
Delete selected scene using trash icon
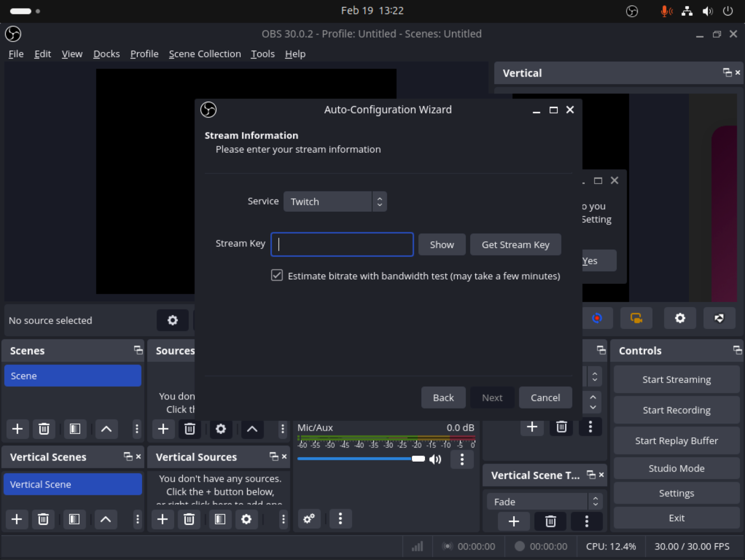point(44,429)
